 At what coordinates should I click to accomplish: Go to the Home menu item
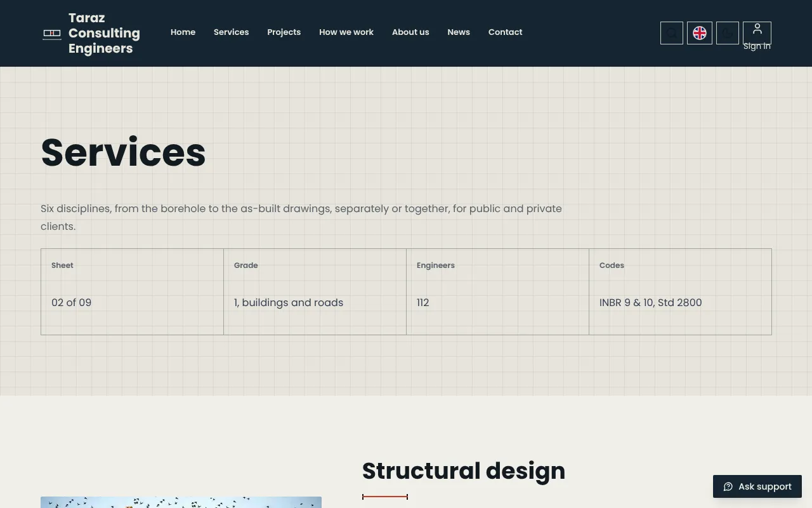pos(183,32)
